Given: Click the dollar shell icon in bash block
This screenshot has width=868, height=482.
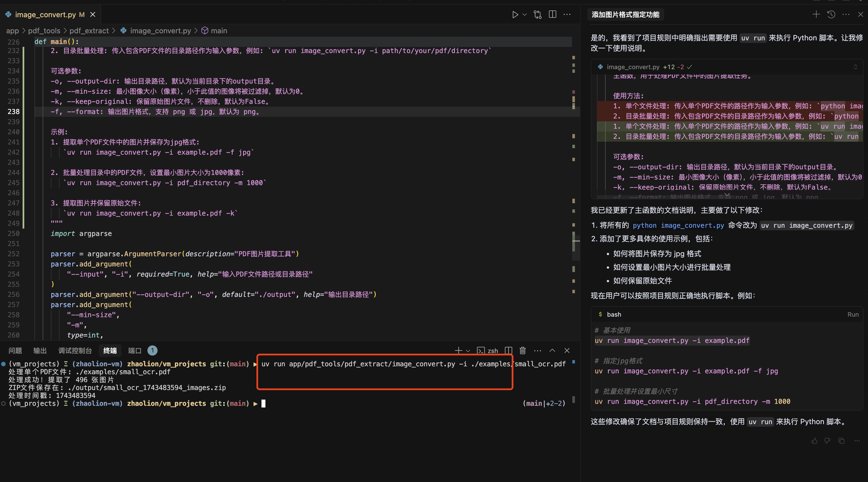Looking at the screenshot, I should pos(600,314).
